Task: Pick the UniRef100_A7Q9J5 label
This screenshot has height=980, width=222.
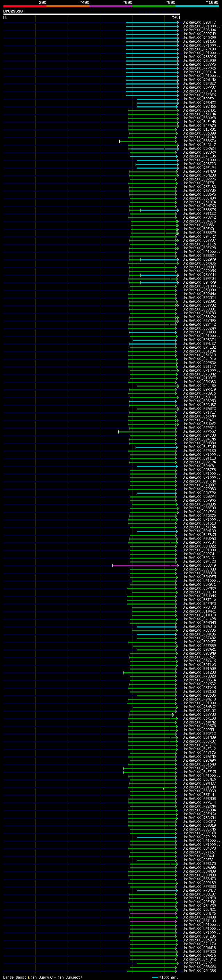Action: pos(199,394)
